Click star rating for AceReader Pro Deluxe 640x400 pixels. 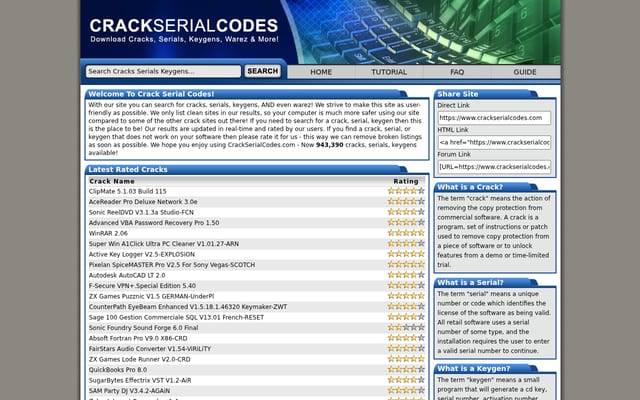[x=406, y=201]
